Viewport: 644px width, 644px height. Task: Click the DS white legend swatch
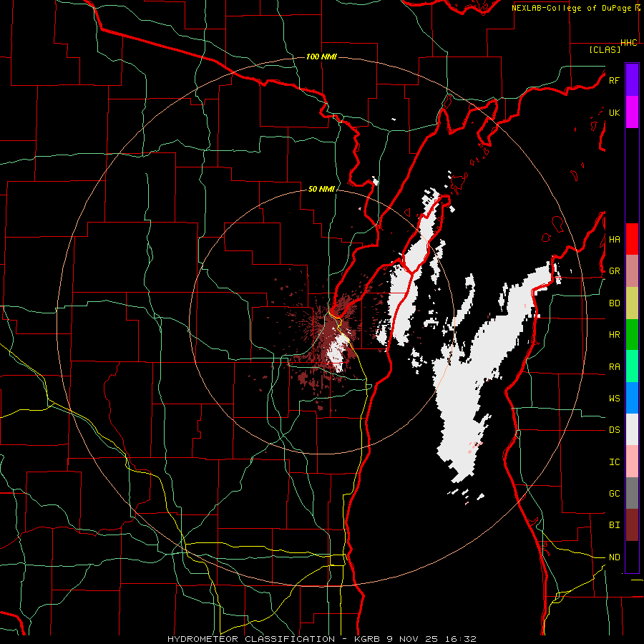[x=632, y=429]
